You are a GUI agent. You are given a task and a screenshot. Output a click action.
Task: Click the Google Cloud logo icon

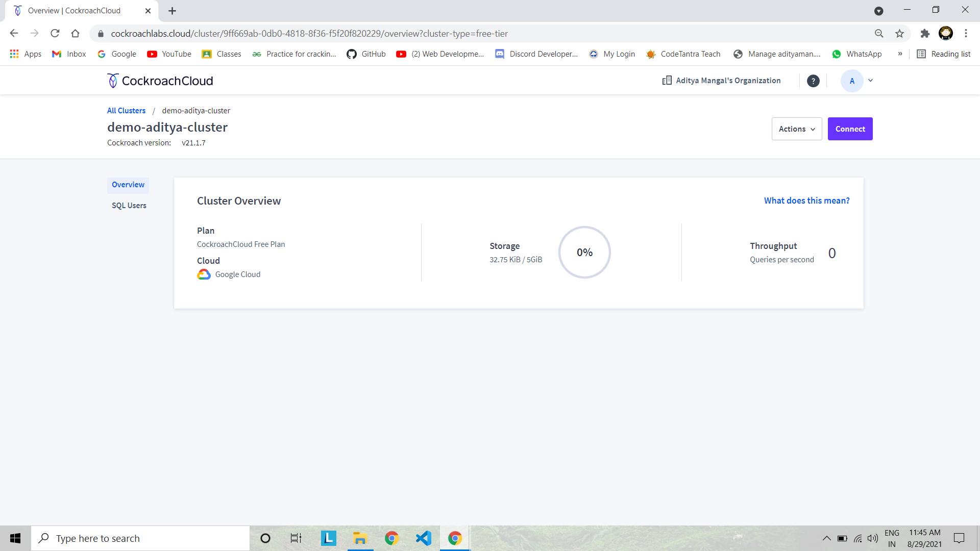204,274
